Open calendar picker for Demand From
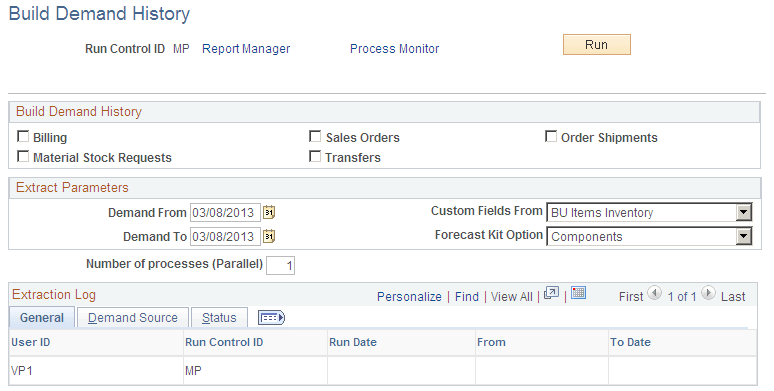Viewport: 774px width, 391px height. [269, 212]
